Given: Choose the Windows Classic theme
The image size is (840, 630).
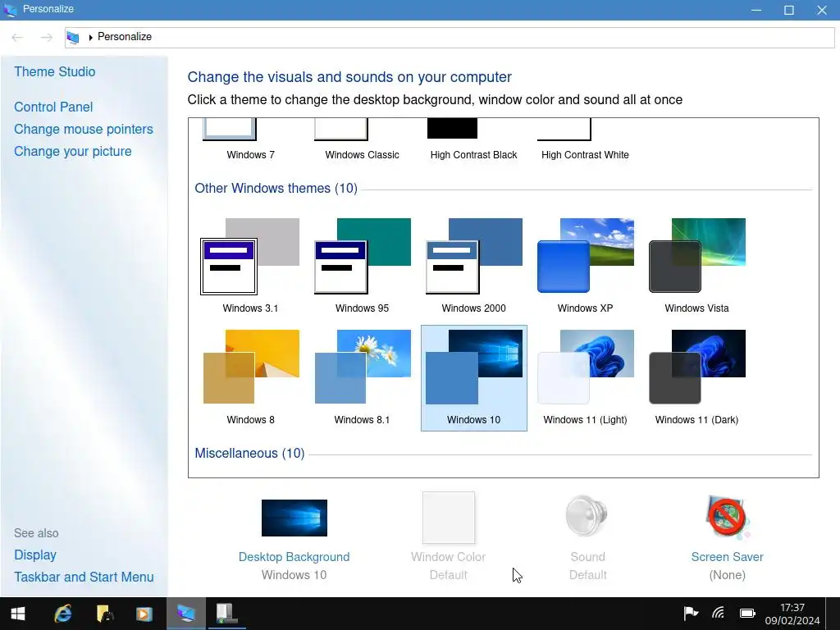Looking at the screenshot, I should pos(362,140).
